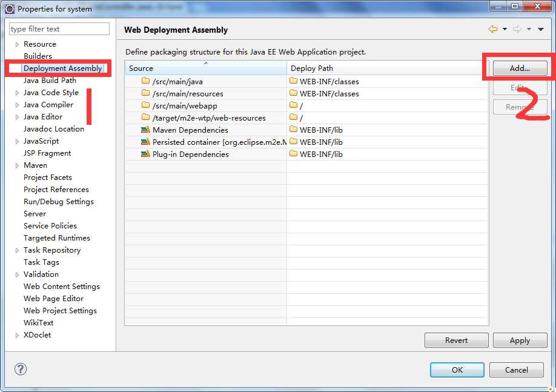
Task: Open the back history dropdown arrow
Action: tap(505, 29)
